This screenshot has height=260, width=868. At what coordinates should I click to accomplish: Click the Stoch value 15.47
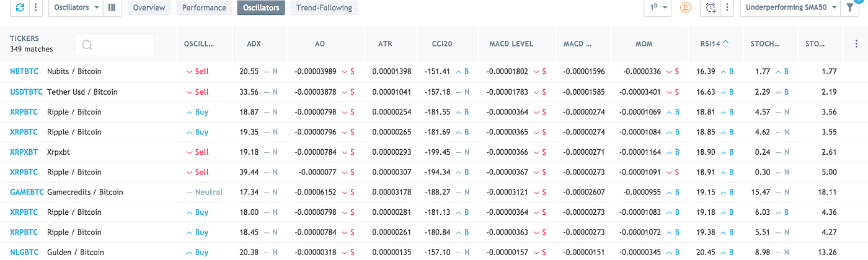(761, 193)
